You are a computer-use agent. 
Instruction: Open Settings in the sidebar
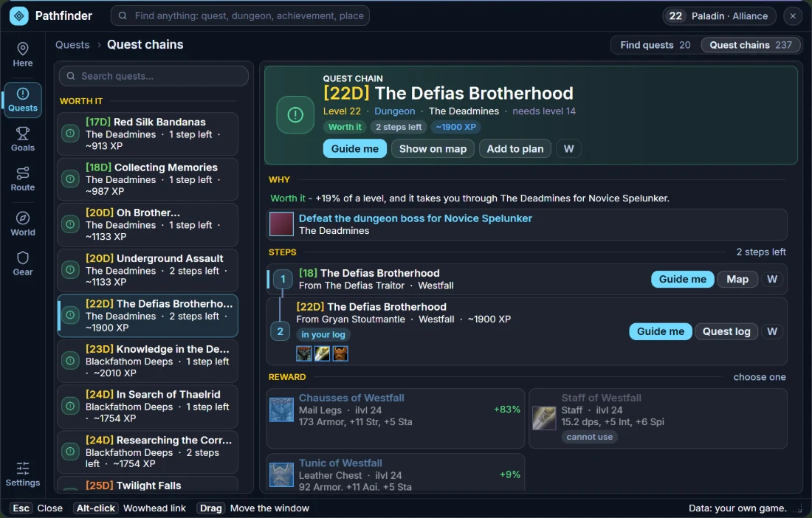(23, 474)
